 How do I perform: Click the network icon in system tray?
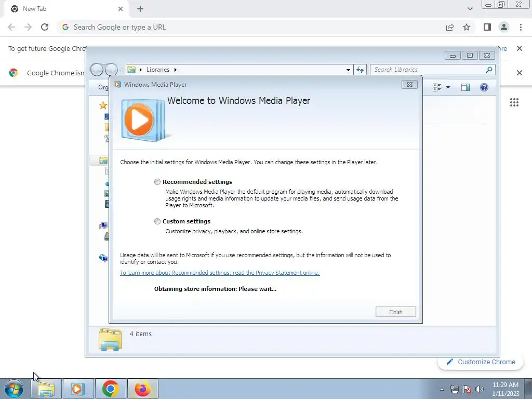[x=454, y=390]
